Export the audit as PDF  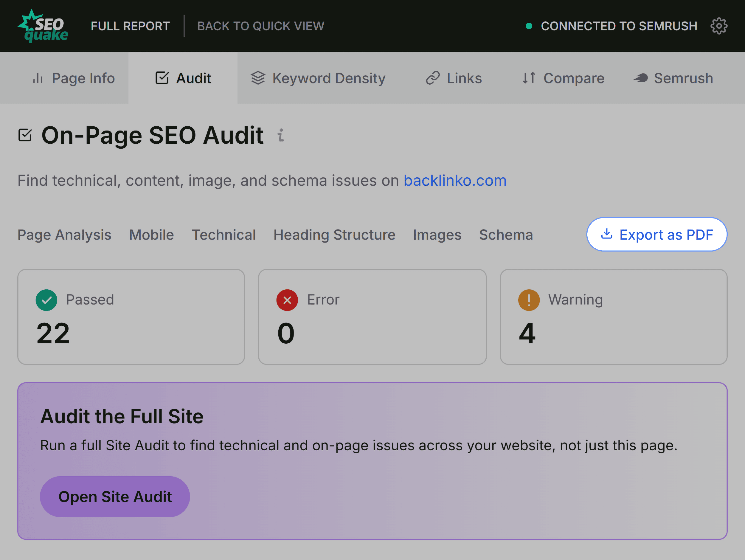pyautogui.click(x=657, y=234)
